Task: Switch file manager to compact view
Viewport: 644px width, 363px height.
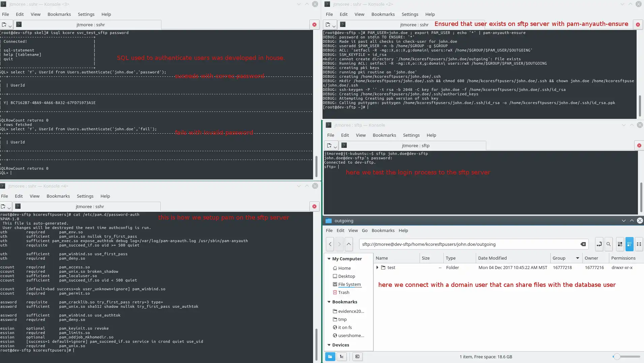Action: [x=639, y=244]
